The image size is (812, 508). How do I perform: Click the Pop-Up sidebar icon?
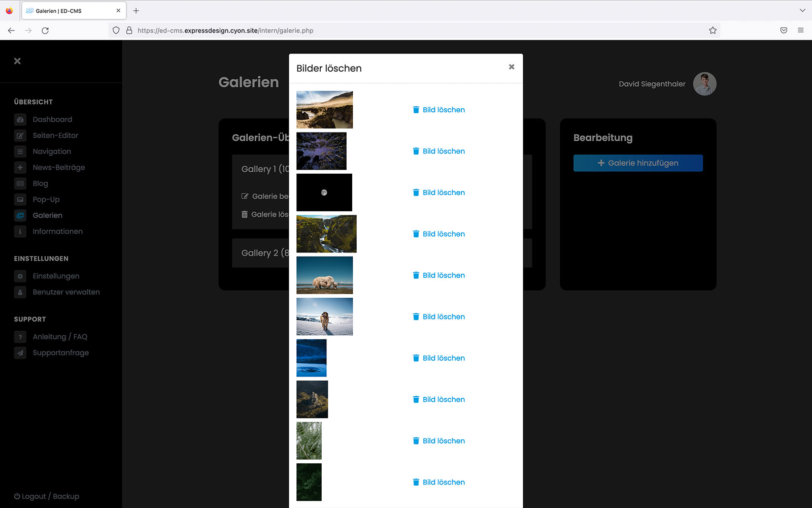(20, 200)
